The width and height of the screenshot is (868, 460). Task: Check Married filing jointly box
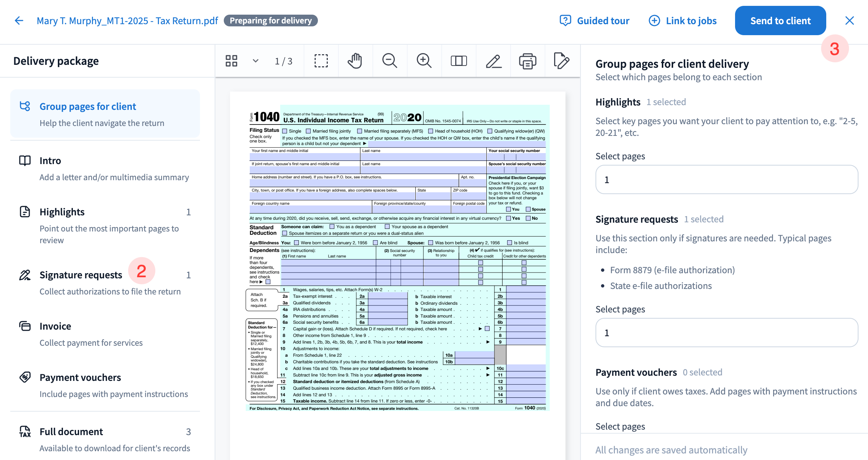308,131
